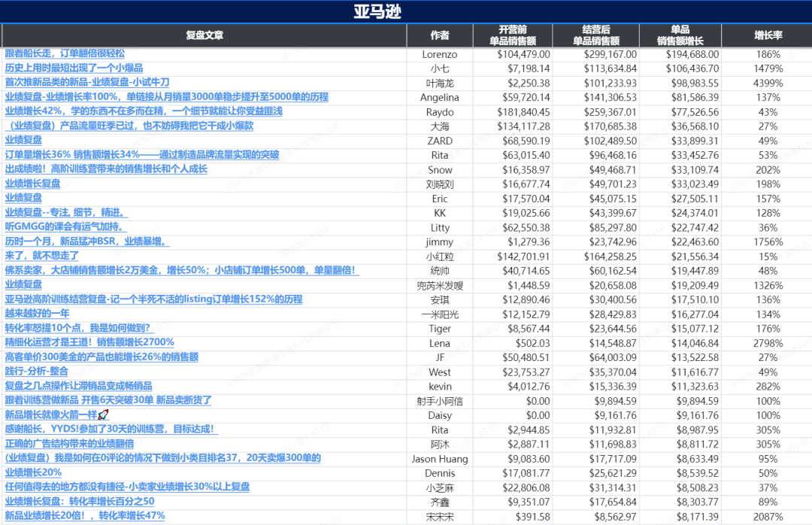Open link 跟着训练营做新品 开售6天突破30单
Viewport: 812px width, 525px height.
click(x=108, y=400)
